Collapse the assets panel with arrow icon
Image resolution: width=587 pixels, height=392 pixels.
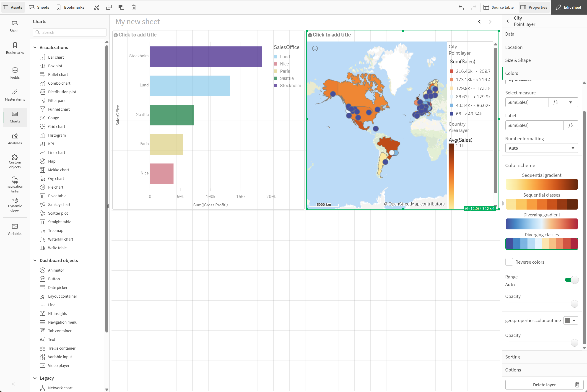tap(15, 384)
